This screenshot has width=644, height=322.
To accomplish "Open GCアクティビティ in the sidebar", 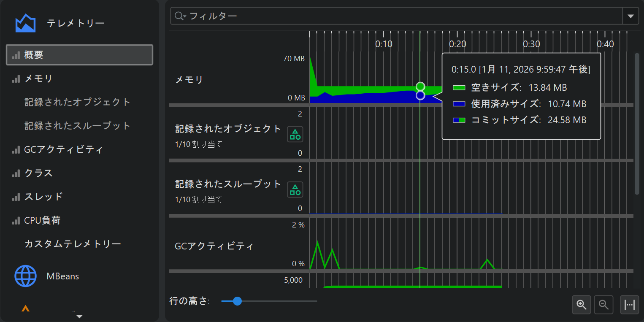I will (x=79, y=149).
